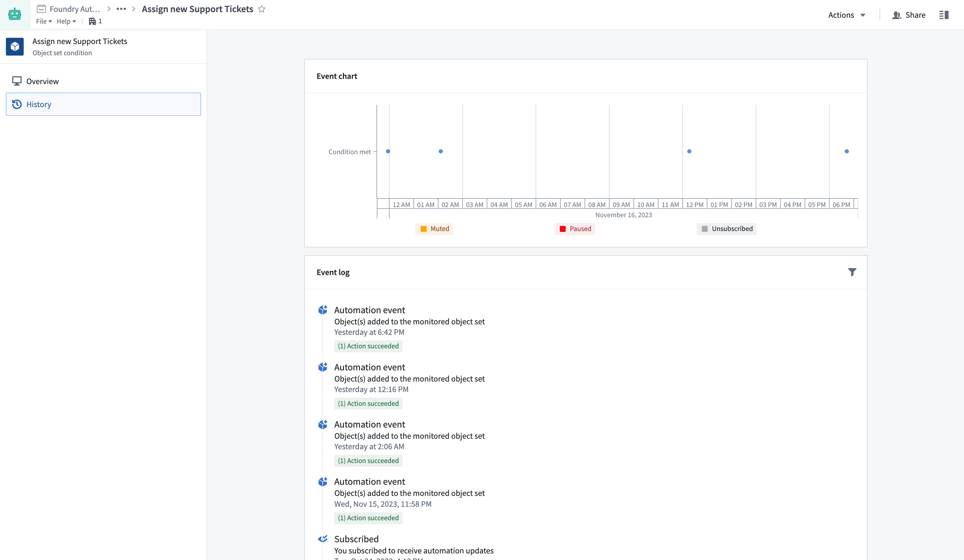Click the Subscribed status icon at bottom
The height and width of the screenshot is (560, 964).
[323, 538]
